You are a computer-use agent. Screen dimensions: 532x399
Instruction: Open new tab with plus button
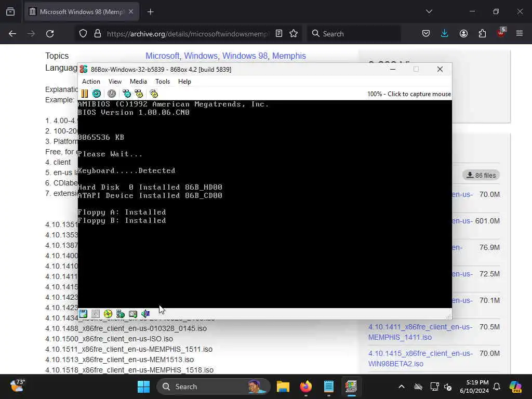point(151,12)
